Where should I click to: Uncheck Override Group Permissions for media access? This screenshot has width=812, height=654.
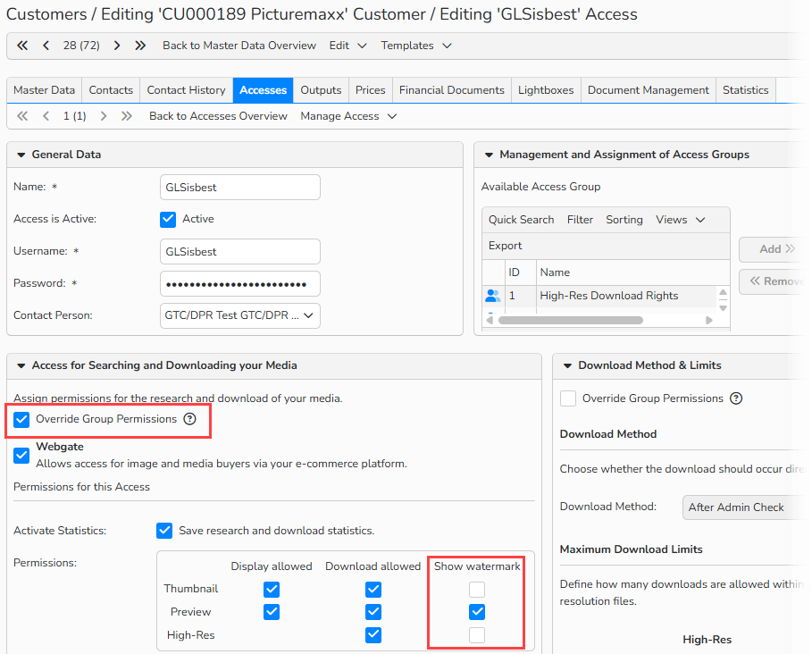21,419
